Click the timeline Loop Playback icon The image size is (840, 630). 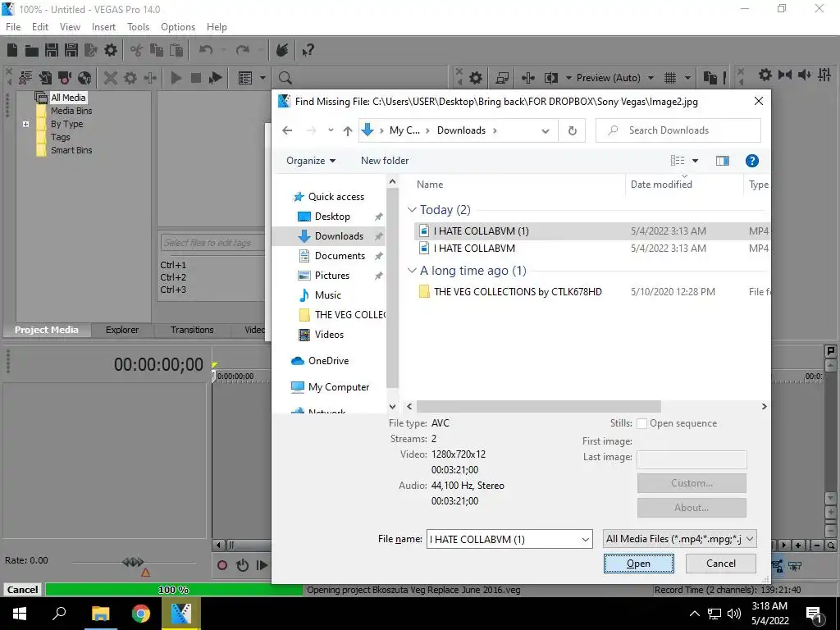click(x=242, y=564)
